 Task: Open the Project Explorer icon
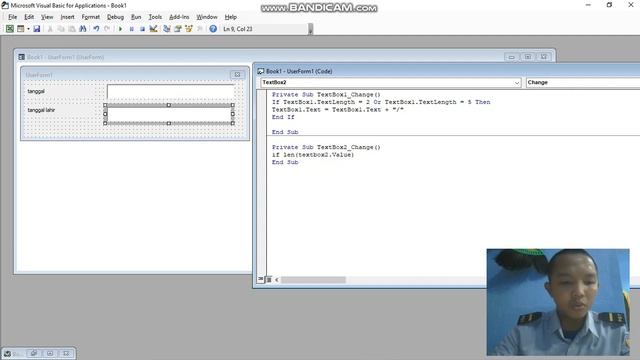pos(167,29)
